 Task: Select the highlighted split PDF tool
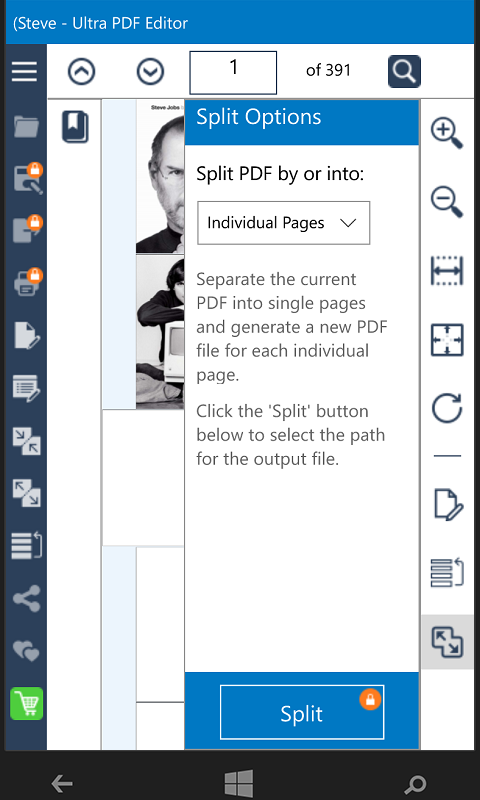pos(447,642)
